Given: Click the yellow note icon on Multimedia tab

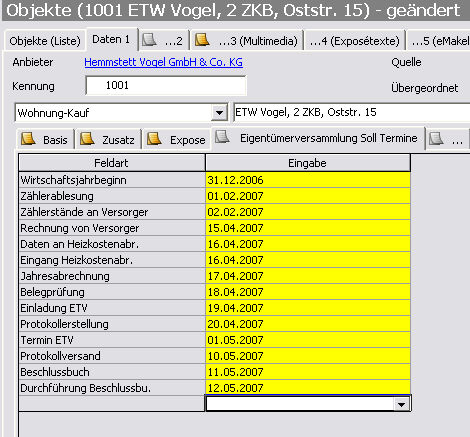Looking at the screenshot, I should (x=202, y=40).
